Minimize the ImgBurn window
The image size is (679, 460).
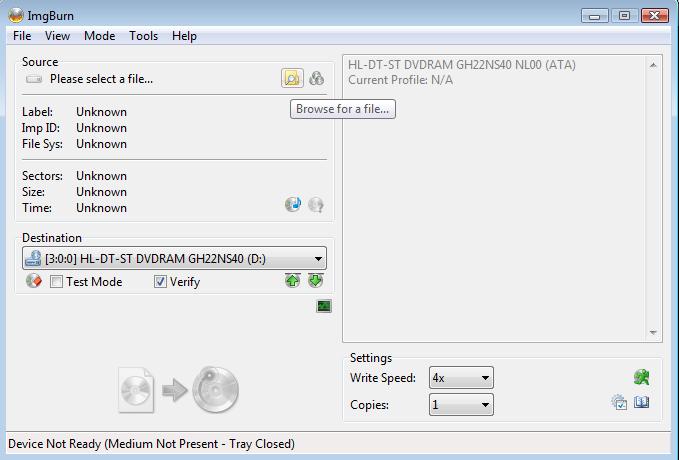pyautogui.click(x=595, y=16)
